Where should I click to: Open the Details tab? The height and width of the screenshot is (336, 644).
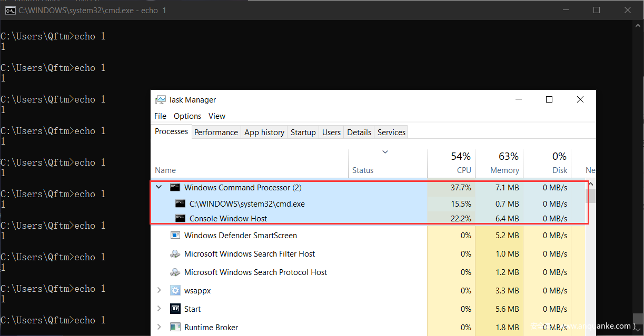pos(359,133)
